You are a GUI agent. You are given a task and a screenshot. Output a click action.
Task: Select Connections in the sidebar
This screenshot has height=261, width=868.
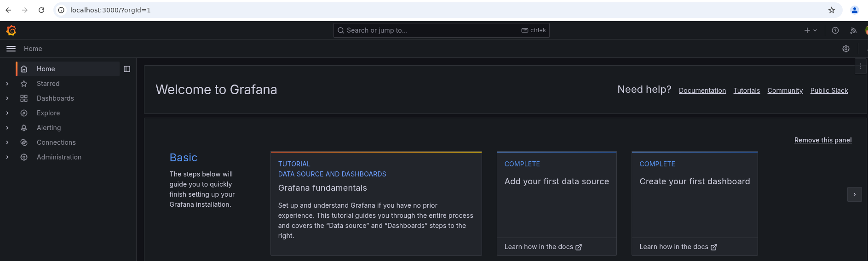click(x=56, y=142)
